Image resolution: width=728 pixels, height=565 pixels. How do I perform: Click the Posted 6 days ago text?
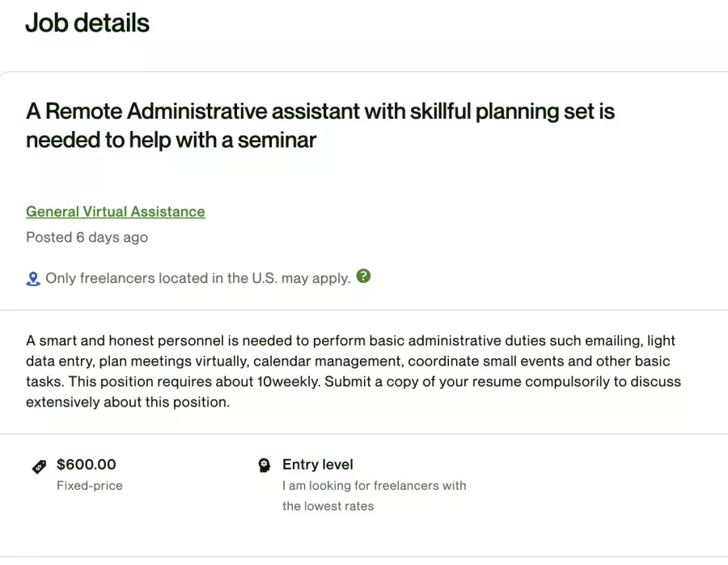87,238
